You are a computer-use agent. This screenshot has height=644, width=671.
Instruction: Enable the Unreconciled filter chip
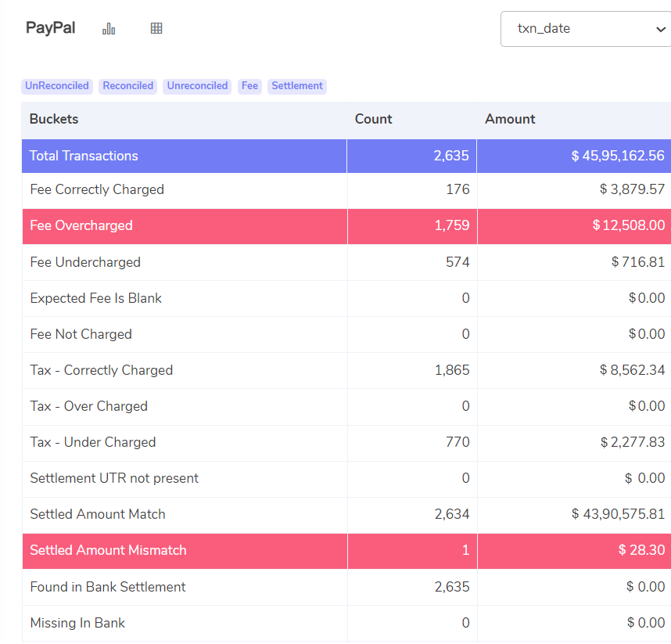tap(197, 86)
